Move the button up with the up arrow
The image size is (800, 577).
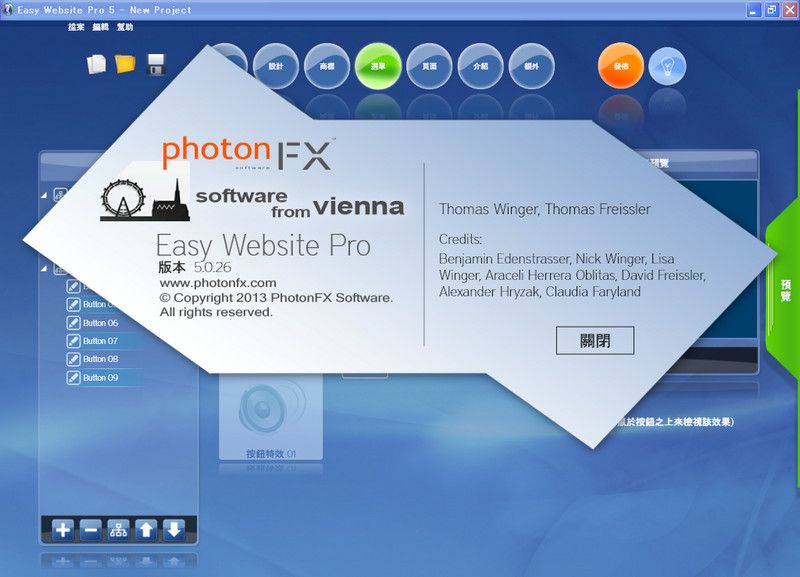146,531
